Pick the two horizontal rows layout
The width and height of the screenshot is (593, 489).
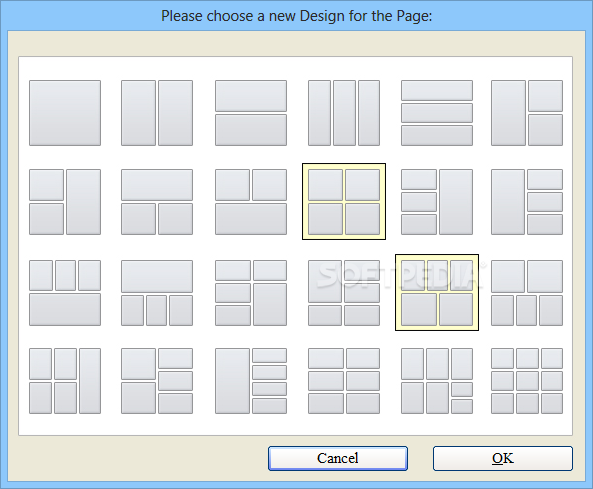(x=251, y=113)
